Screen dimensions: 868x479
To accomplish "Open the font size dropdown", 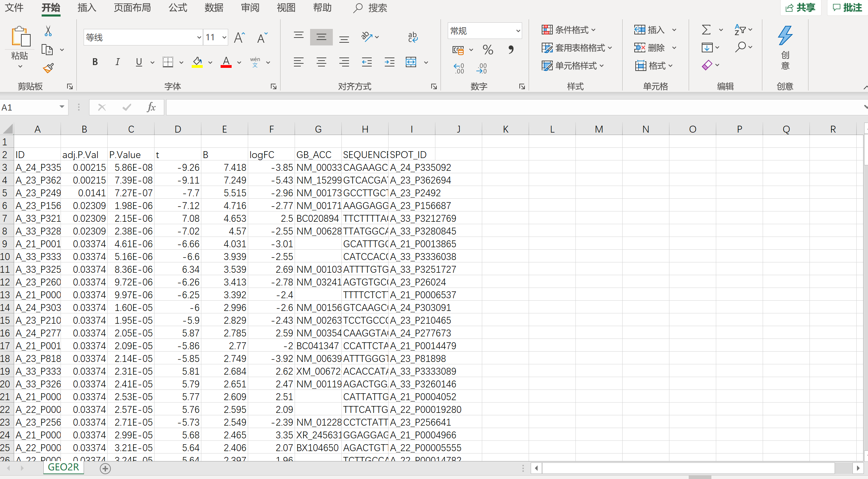I will tap(224, 37).
